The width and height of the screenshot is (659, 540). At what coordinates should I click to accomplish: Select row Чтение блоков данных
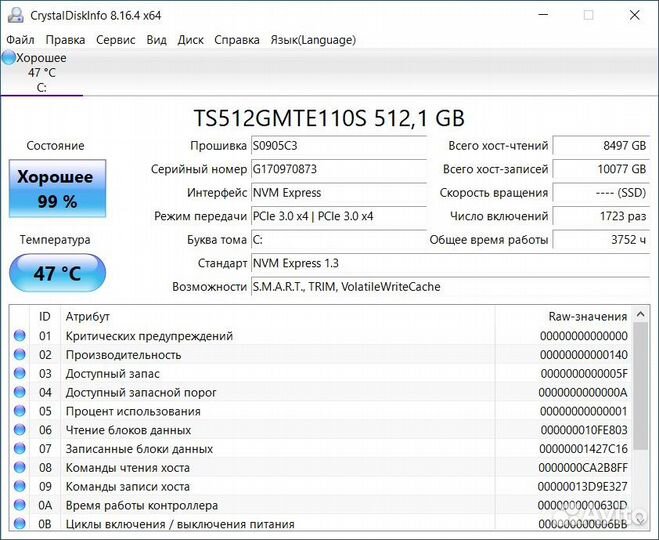320,430
